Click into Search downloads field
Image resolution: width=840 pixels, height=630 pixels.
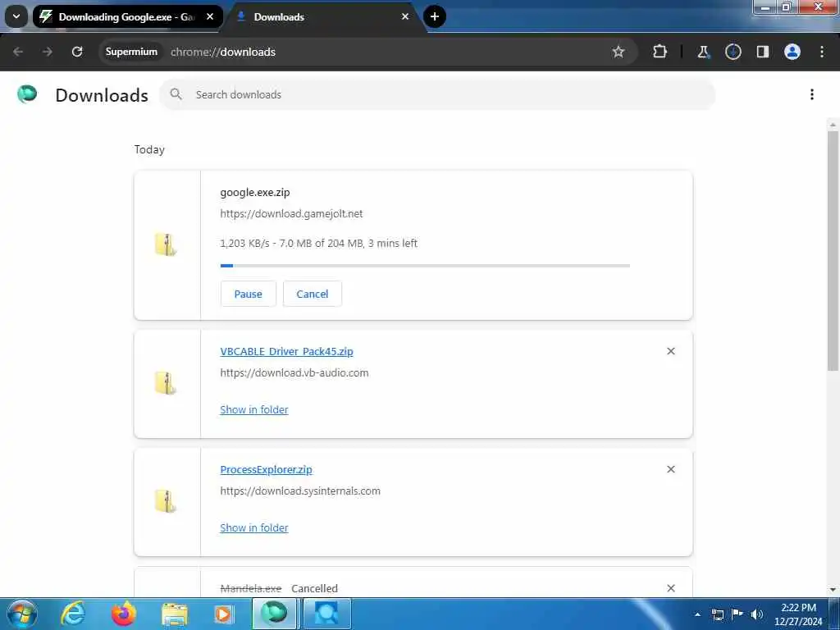437,95
